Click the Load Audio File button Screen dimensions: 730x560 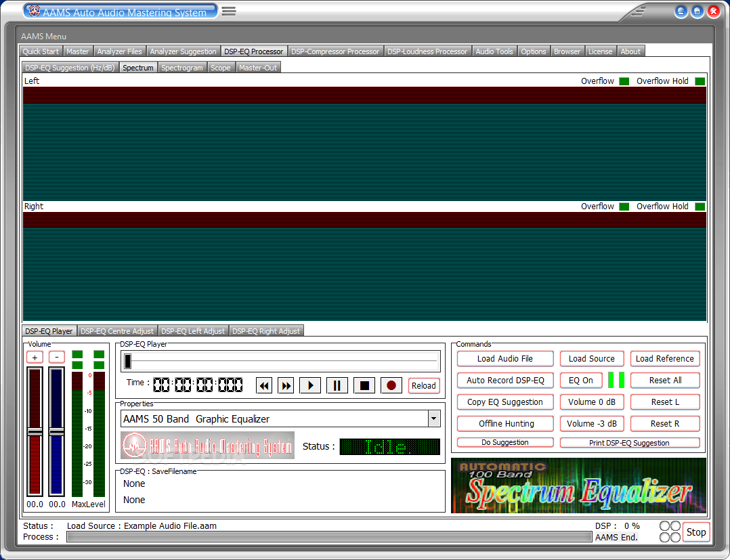click(x=505, y=358)
